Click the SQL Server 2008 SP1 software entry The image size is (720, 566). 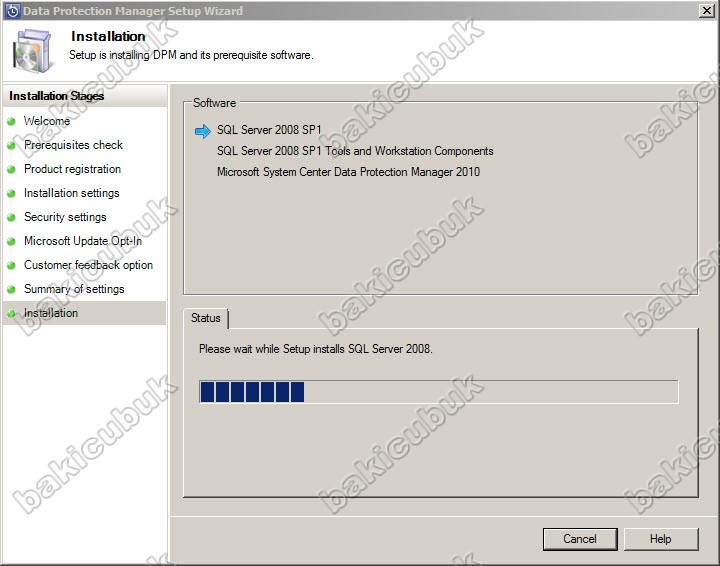(x=269, y=130)
